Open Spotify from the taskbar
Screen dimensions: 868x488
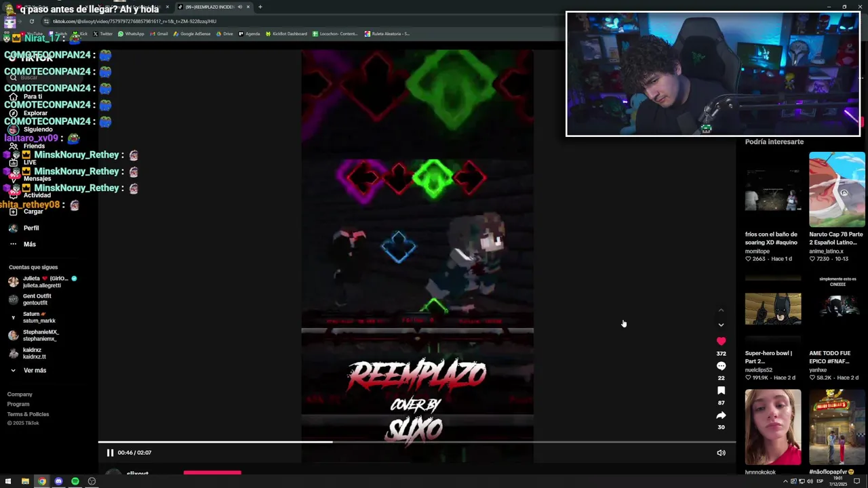tap(75, 481)
